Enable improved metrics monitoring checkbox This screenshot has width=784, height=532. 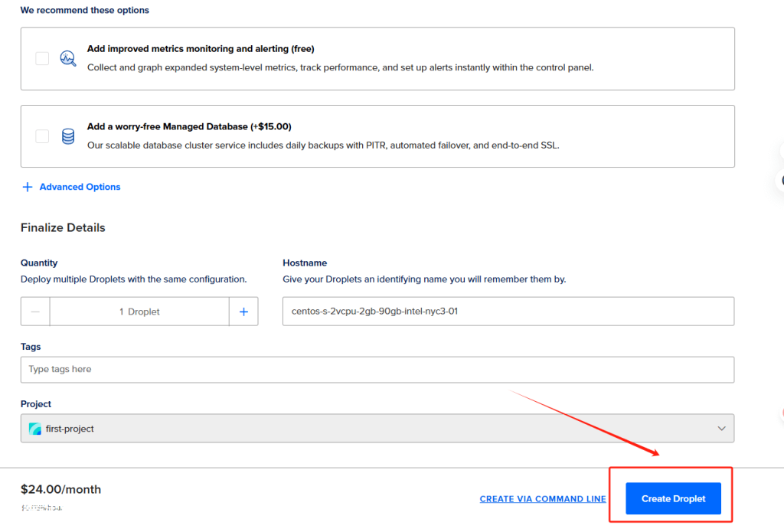coord(43,58)
